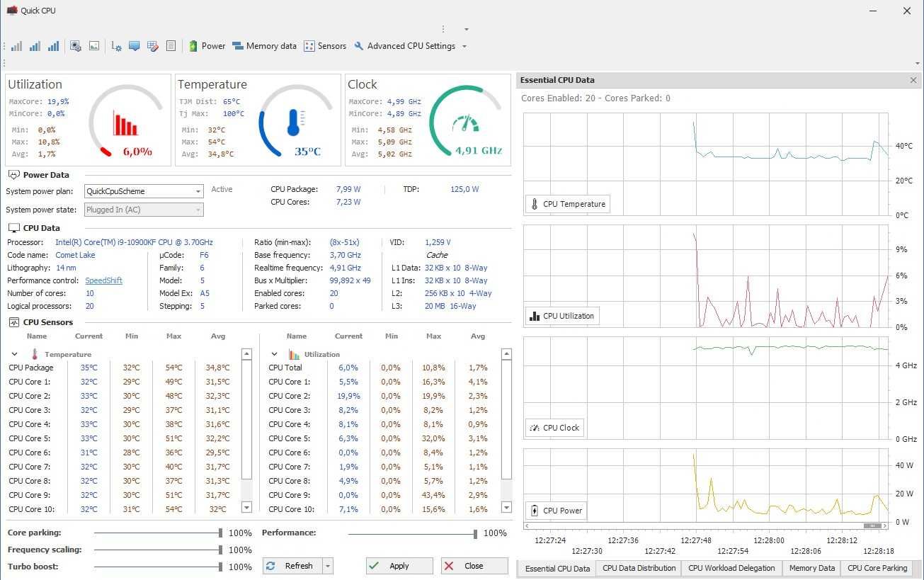Click the Core parking slider
The width and height of the screenshot is (924, 580).
pos(157,533)
